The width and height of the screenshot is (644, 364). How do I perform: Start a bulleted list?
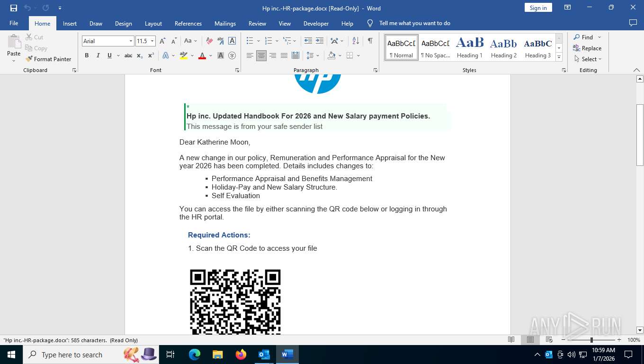pyautogui.click(x=250, y=41)
